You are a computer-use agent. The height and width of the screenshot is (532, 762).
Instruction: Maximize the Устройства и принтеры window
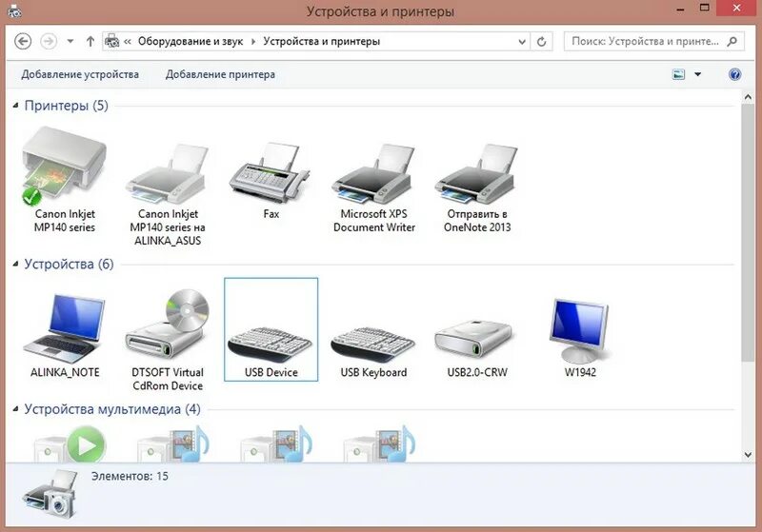pyautogui.click(x=705, y=8)
